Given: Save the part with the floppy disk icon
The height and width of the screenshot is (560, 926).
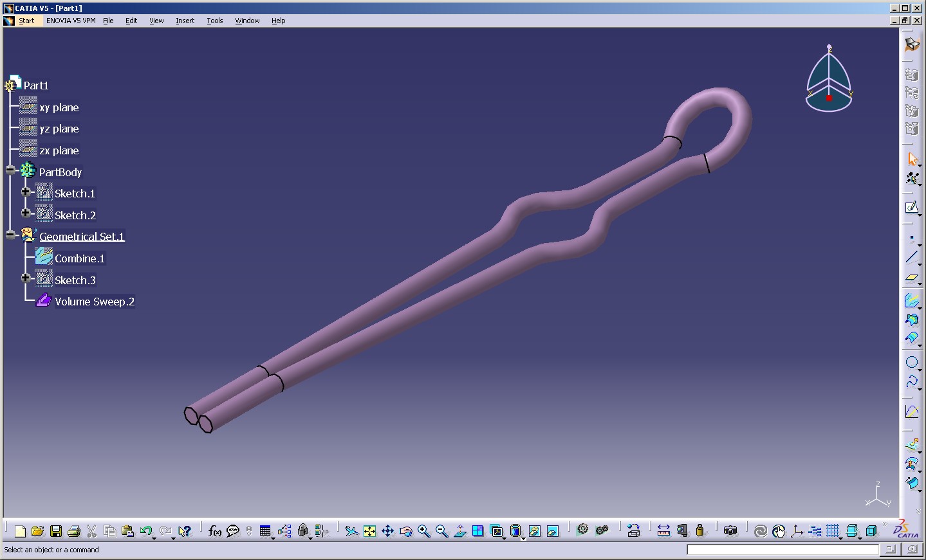Looking at the screenshot, I should (x=56, y=531).
